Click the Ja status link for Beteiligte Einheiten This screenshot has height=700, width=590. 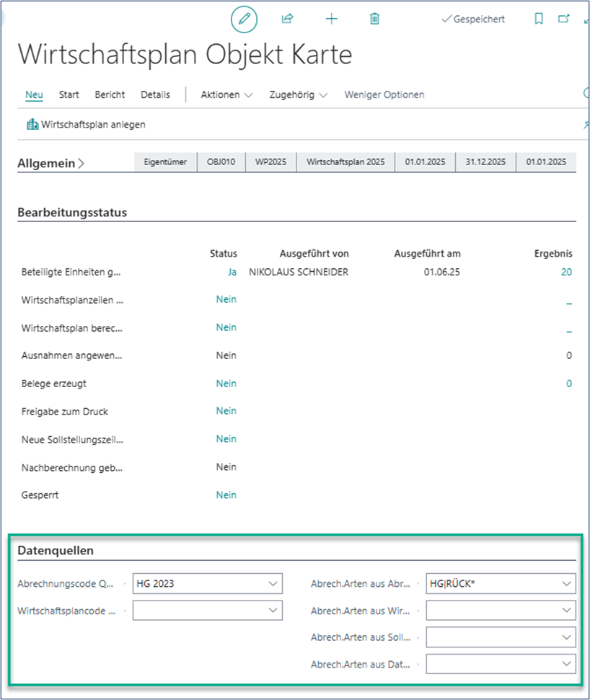click(232, 272)
